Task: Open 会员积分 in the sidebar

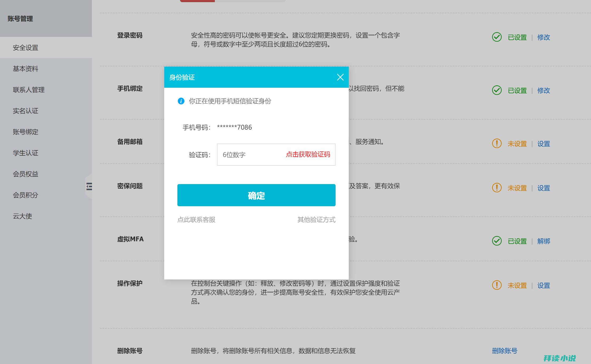Action: (46, 195)
